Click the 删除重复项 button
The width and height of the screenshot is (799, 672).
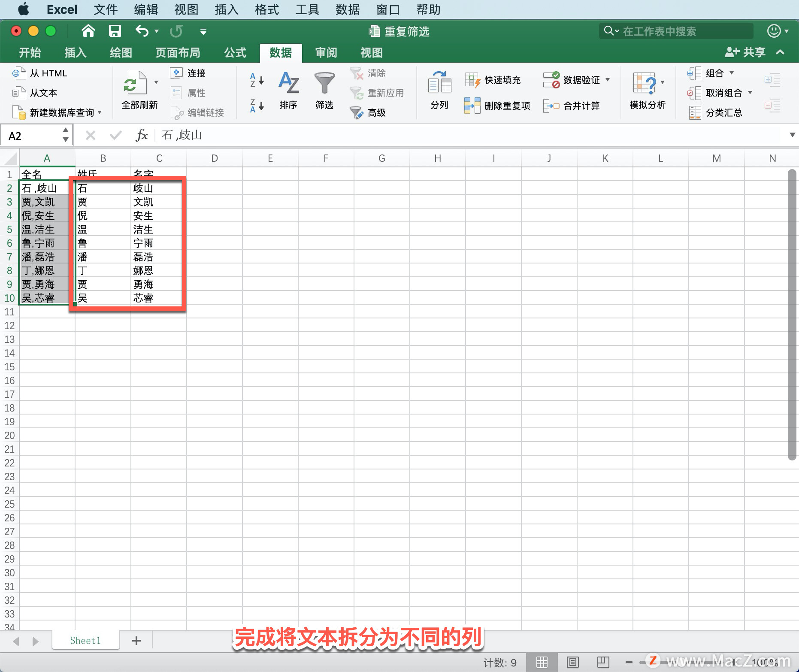(x=497, y=106)
